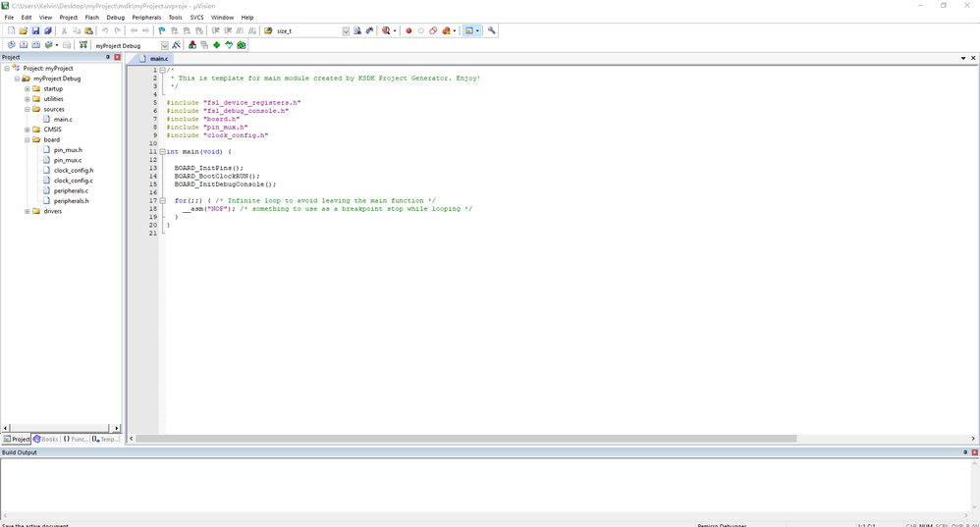Open the size_t search history dropdown
Screen dimensions: 980x527
click(346, 31)
